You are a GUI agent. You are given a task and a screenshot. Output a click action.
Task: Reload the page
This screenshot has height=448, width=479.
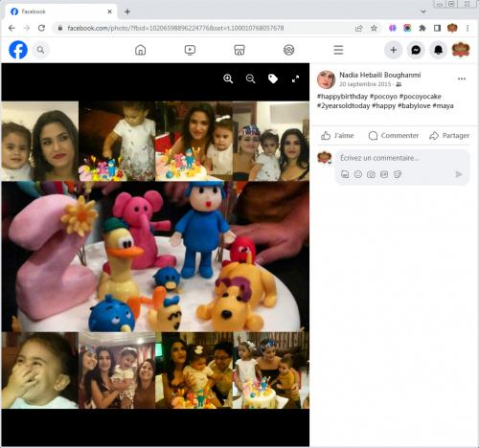coord(41,28)
